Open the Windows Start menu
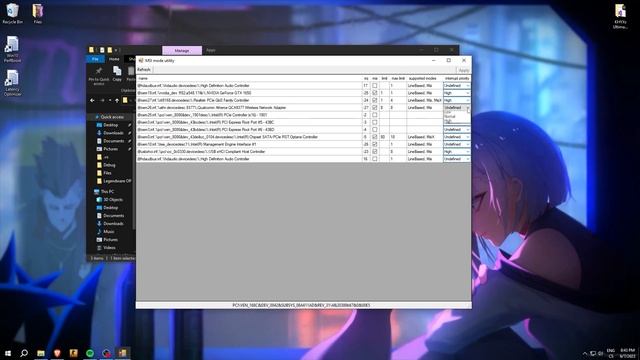Image resolution: width=640 pixels, height=360 pixels. 8,353
